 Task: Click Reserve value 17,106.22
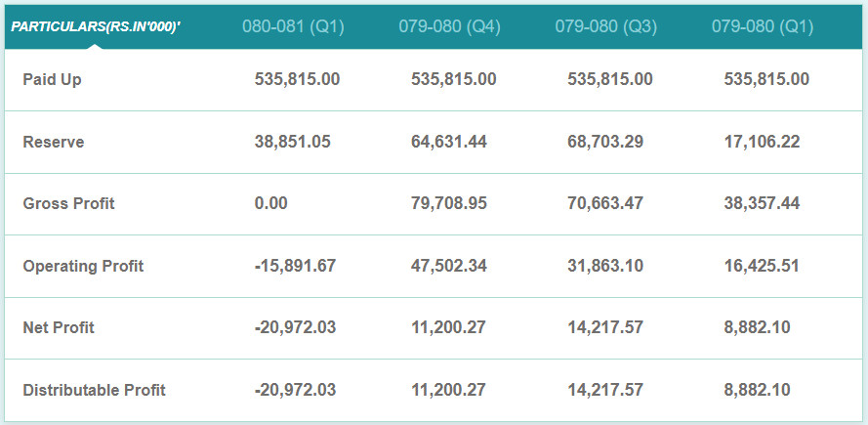tap(762, 142)
